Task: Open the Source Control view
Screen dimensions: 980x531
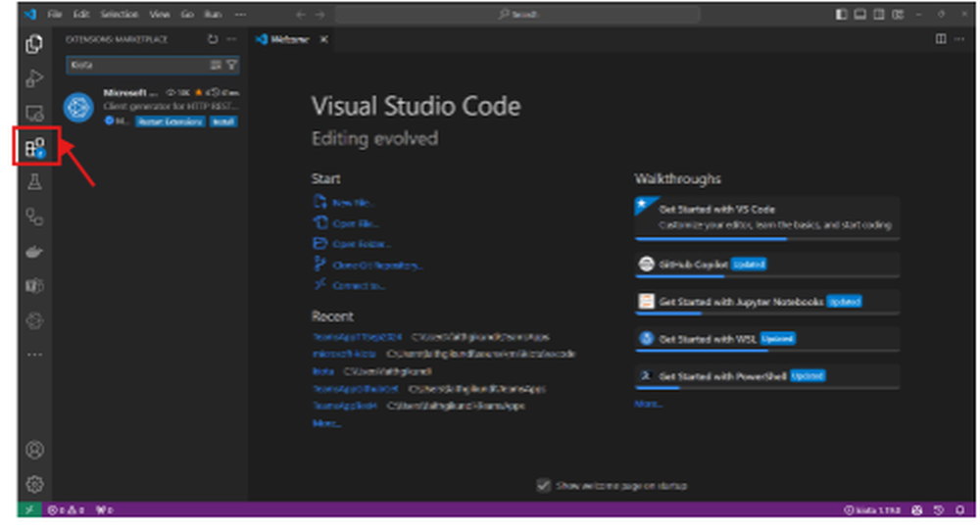Action: tap(35, 217)
